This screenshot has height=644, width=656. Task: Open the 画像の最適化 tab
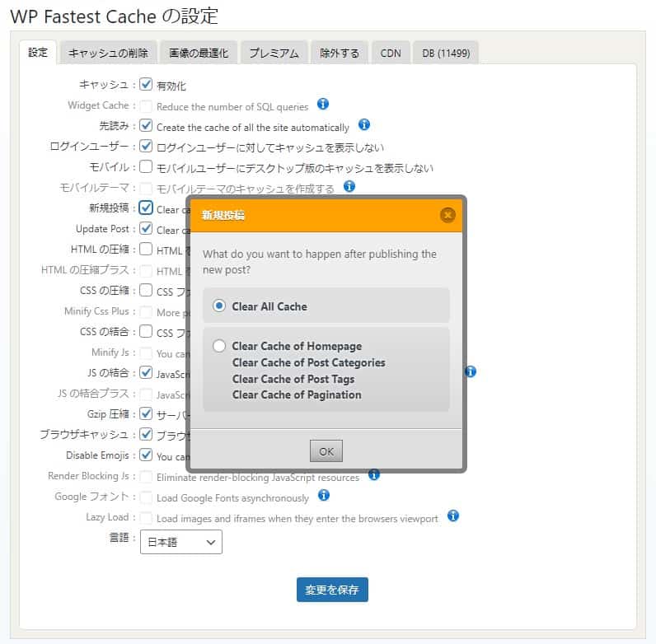tap(199, 53)
